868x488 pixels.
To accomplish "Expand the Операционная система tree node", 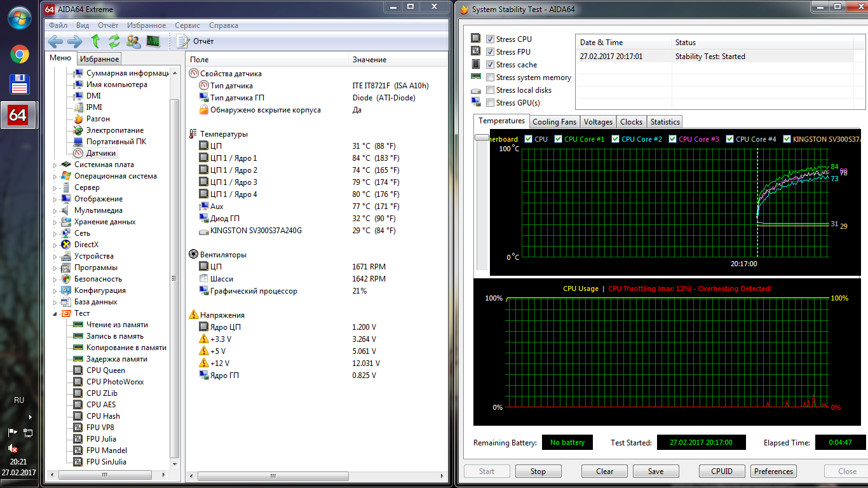I will coord(55,176).
